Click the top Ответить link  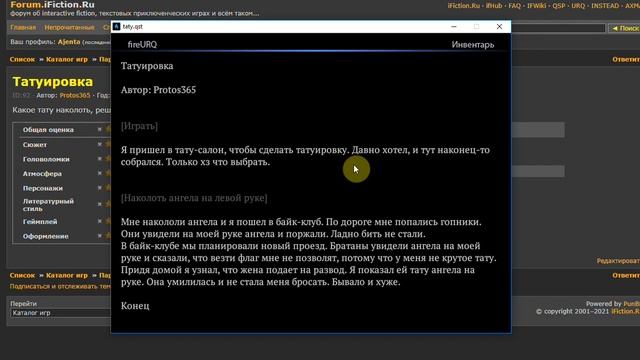coord(626,60)
